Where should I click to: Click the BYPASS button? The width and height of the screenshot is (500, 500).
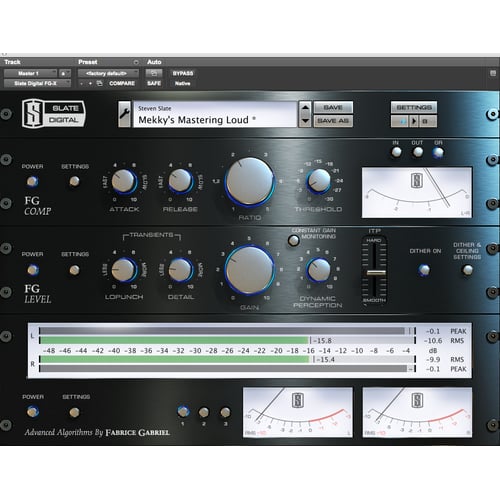pyautogui.click(x=183, y=73)
